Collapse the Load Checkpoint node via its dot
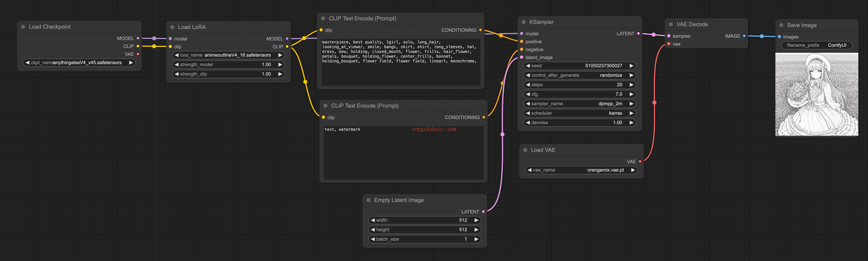Image resolution: width=868 pixels, height=261 pixels. pyautogui.click(x=23, y=27)
